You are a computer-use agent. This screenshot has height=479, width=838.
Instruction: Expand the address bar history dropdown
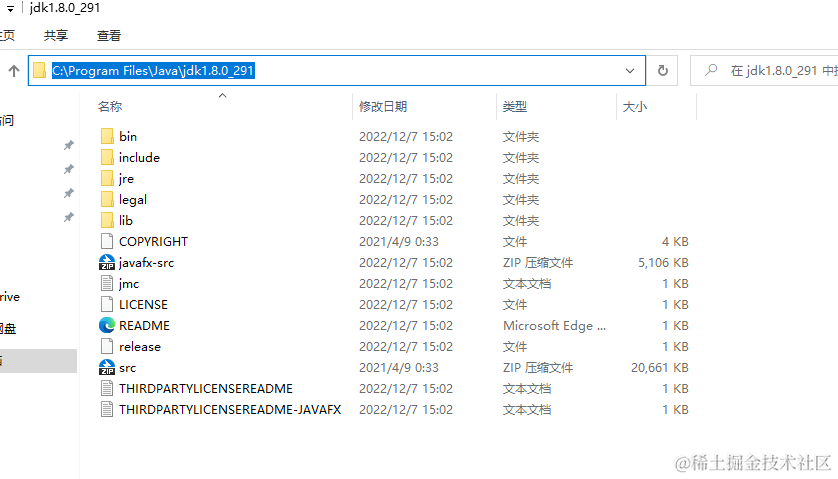tap(630, 71)
